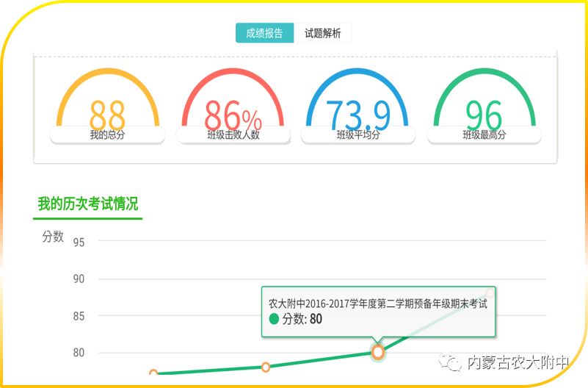The image size is (588, 388).
Task: Click the 班级击败人数 label
Action: click(233, 135)
